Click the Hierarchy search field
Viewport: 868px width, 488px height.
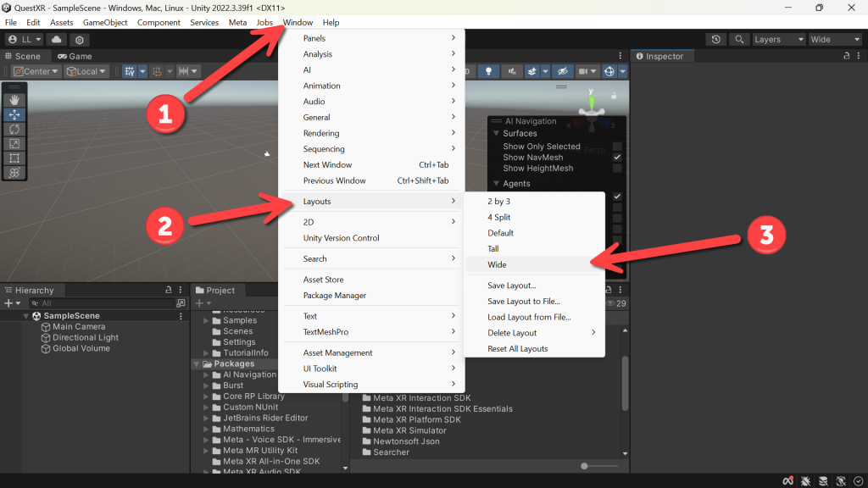tap(102, 303)
